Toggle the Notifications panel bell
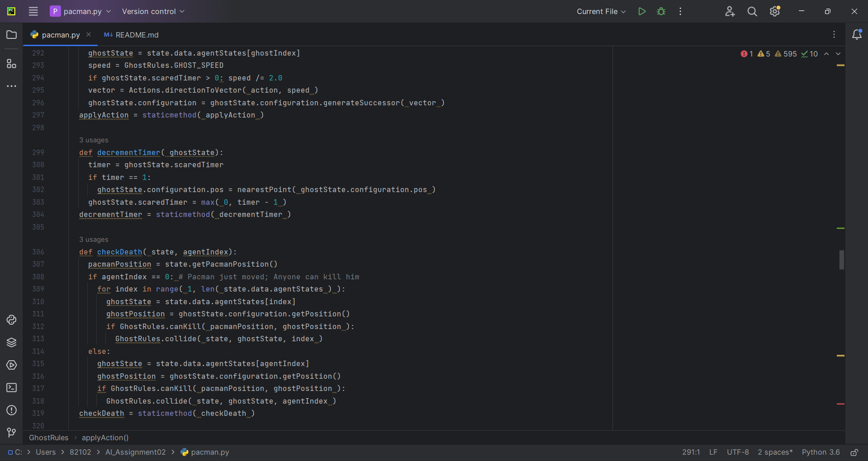Viewport: 868px width, 461px height. tap(857, 34)
